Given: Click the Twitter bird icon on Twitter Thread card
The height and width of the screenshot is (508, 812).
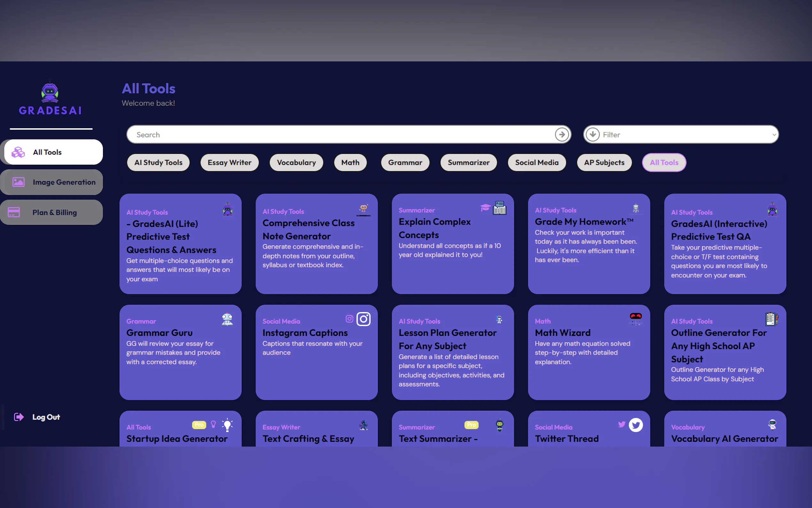Looking at the screenshot, I should coord(635,425).
